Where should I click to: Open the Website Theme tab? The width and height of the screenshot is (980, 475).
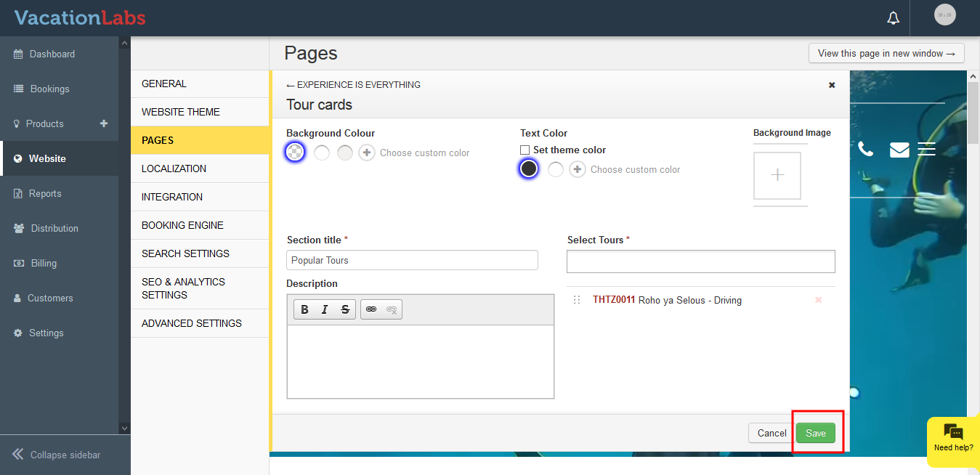click(x=181, y=112)
